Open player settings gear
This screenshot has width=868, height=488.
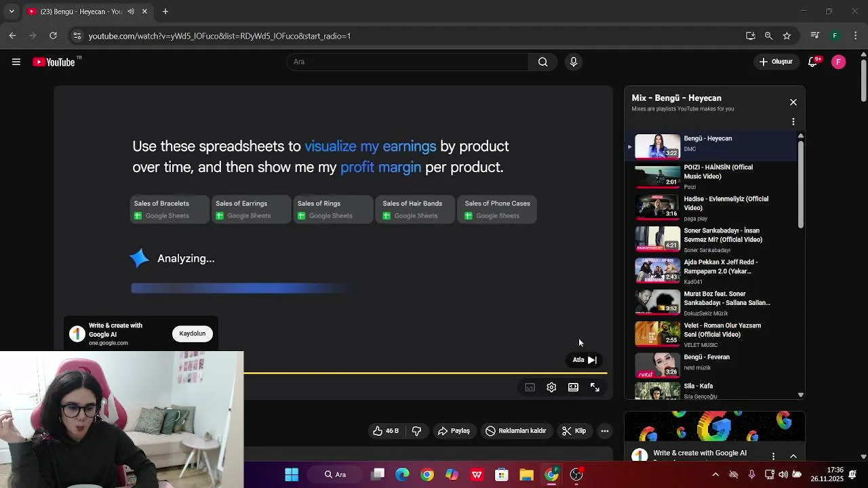[551, 387]
